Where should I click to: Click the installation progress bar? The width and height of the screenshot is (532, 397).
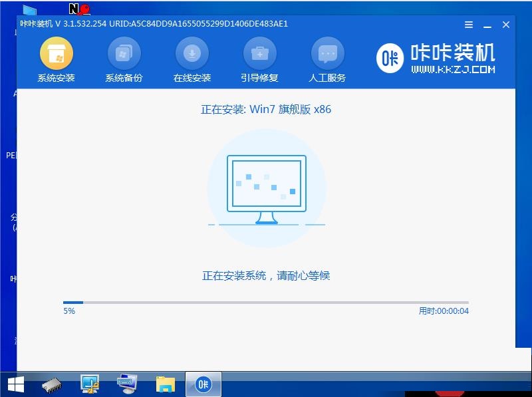[x=265, y=303]
